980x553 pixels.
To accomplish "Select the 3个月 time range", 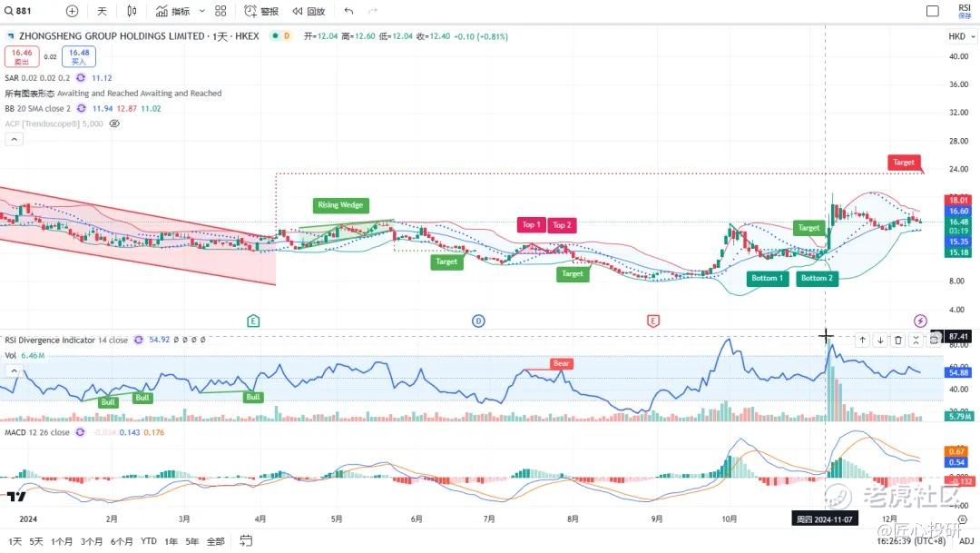I will (x=92, y=541).
